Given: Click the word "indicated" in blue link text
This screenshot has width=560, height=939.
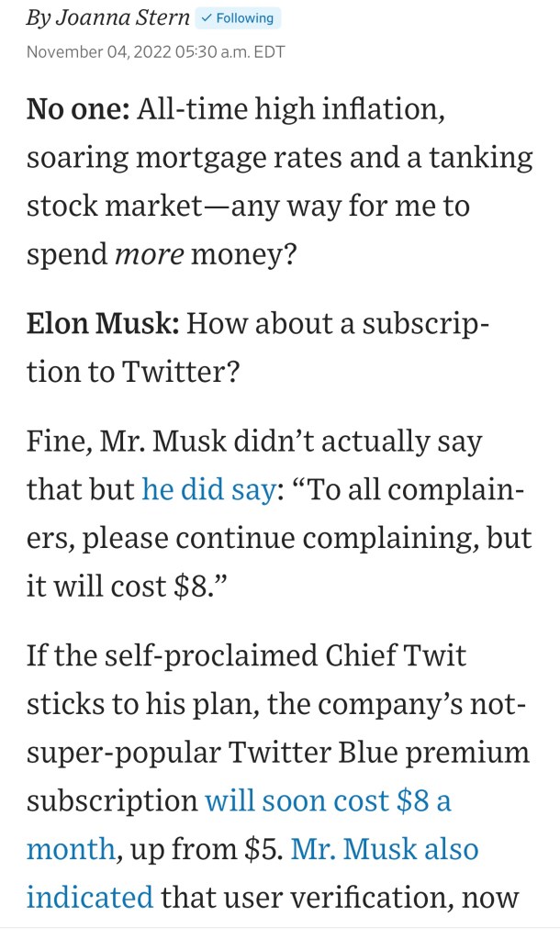Looking at the screenshot, I should pos(89,896).
